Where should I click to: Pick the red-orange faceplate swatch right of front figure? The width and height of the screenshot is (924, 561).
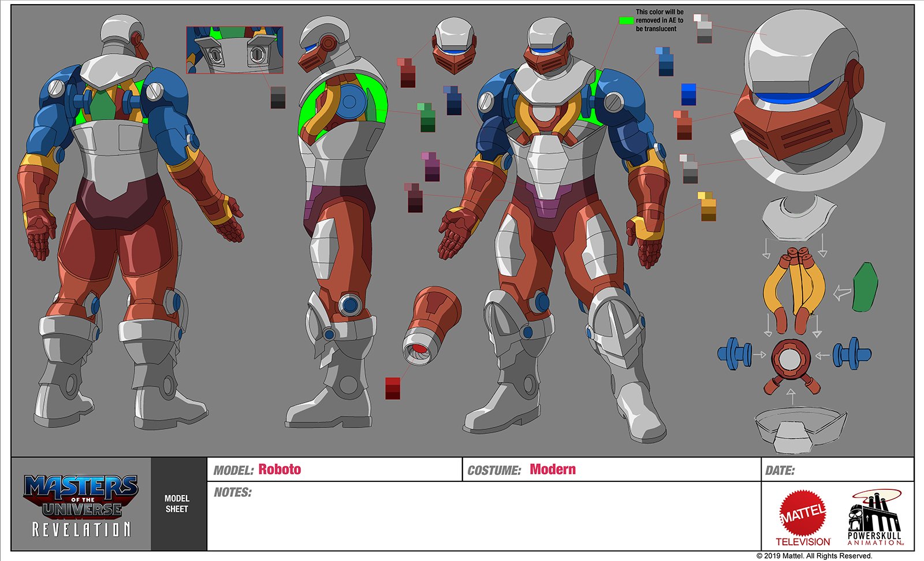(683, 125)
